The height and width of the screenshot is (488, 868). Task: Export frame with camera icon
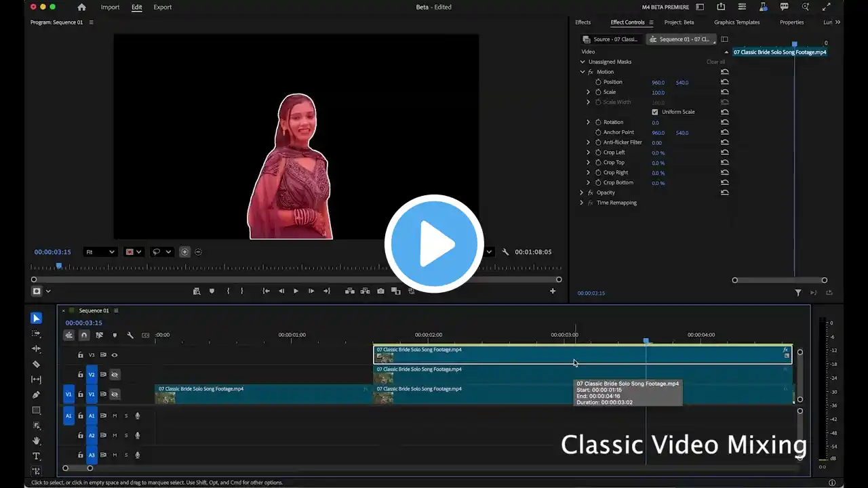tap(380, 291)
